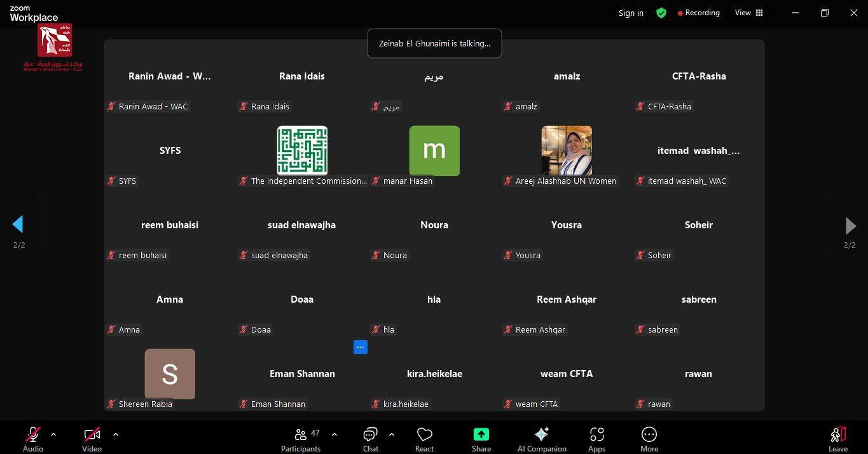Select Areej Alashhab's profile photo

(567, 151)
